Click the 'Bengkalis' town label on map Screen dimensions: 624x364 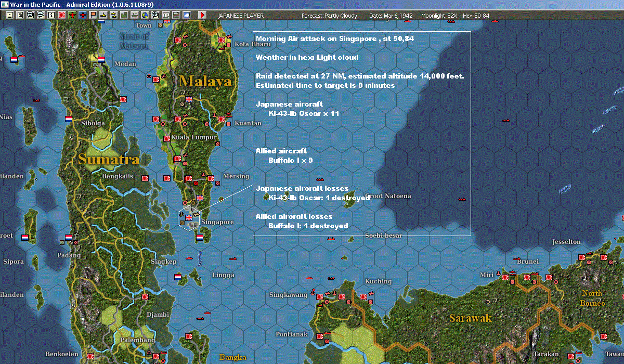[x=118, y=176]
